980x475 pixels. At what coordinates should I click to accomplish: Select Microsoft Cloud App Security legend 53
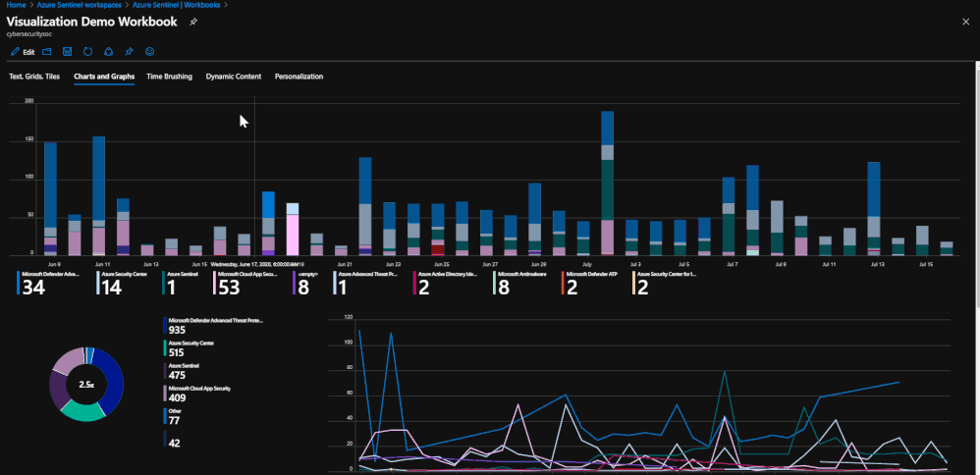pyautogui.click(x=246, y=283)
